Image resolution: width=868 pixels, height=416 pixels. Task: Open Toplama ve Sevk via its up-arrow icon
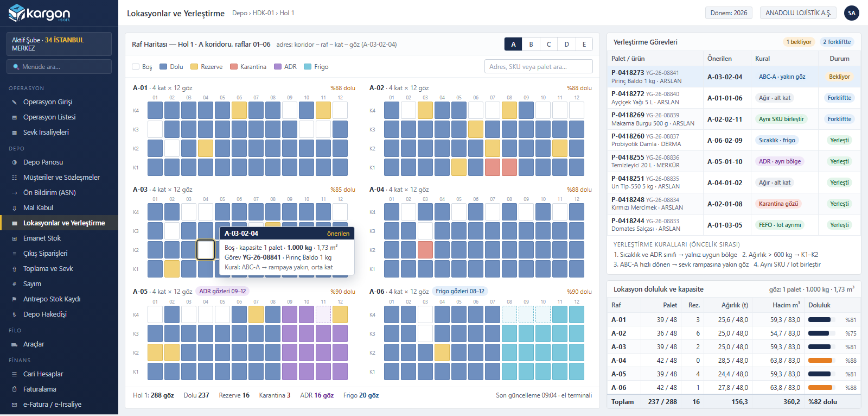[x=14, y=269]
